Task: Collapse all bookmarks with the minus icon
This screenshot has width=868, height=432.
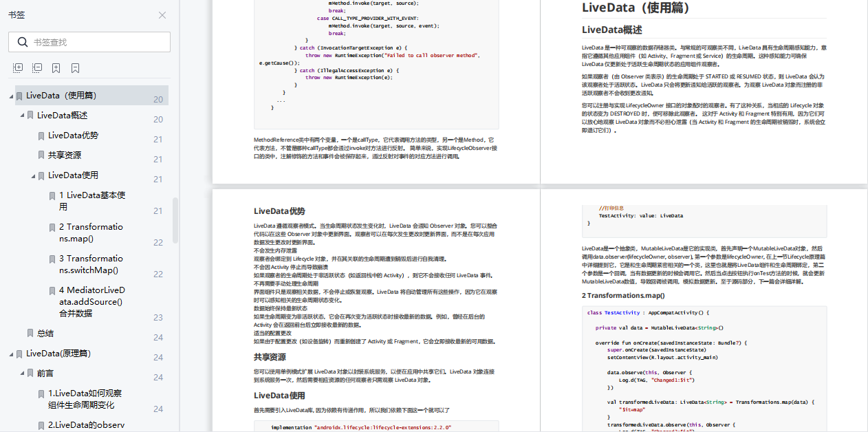Action: click(x=37, y=68)
